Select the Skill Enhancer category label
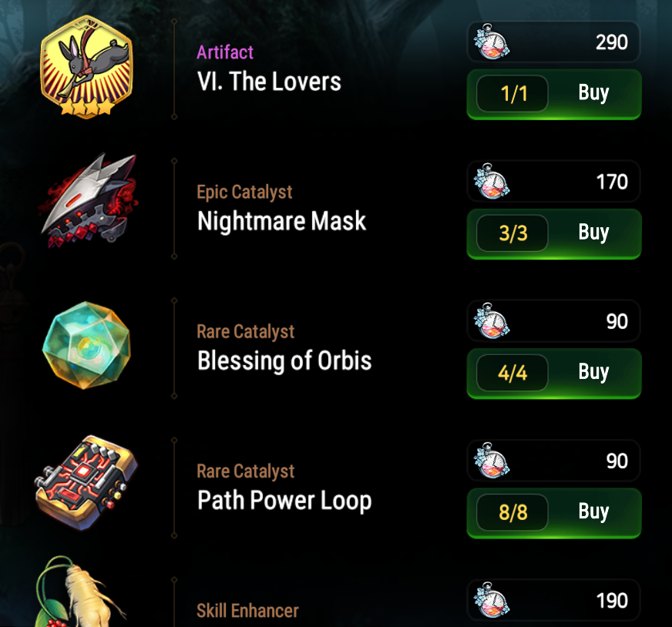The height and width of the screenshot is (627, 672). pyautogui.click(x=247, y=611)
